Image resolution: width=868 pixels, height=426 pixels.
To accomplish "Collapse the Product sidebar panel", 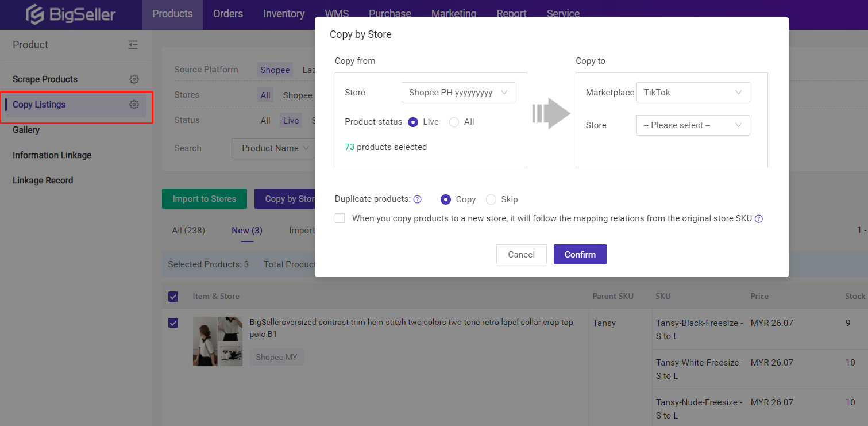I will click(x=133, y=44).
